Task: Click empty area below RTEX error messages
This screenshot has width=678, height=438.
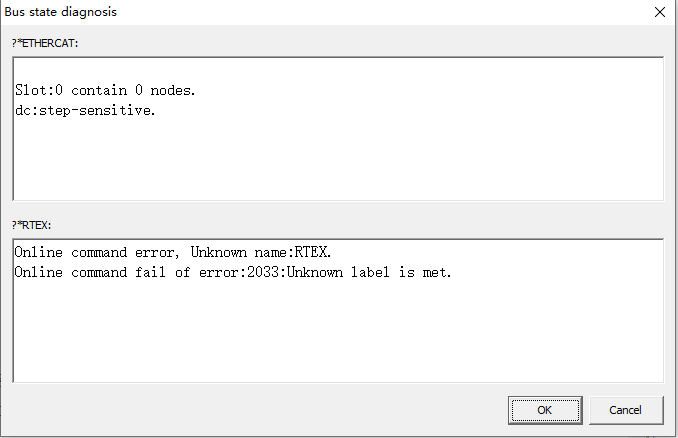Action: click(338, 331)
